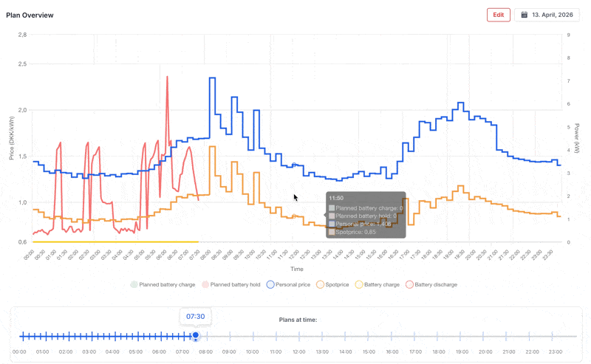Screen dimensions: 591x364
Task: Click the Personal price blue circle icon
Action: [x=270, y=284]
